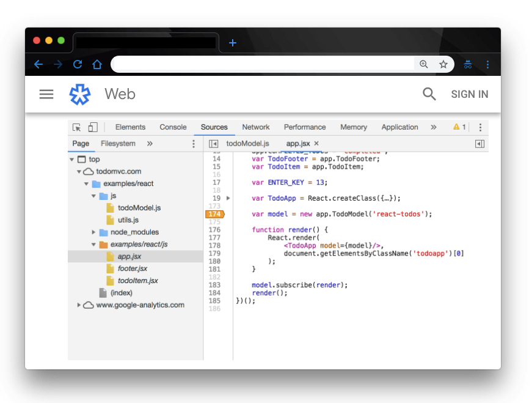Screen dimensions: 532x403
Task: Show more navigator tabs after Filesystem
Action: (150, 143)
